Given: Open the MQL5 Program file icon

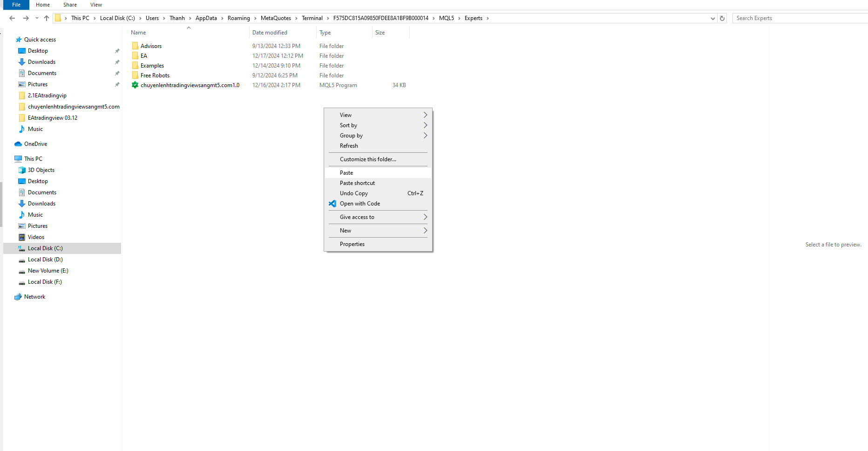Looking at the screenshot, I should click(x=135, y=85).
